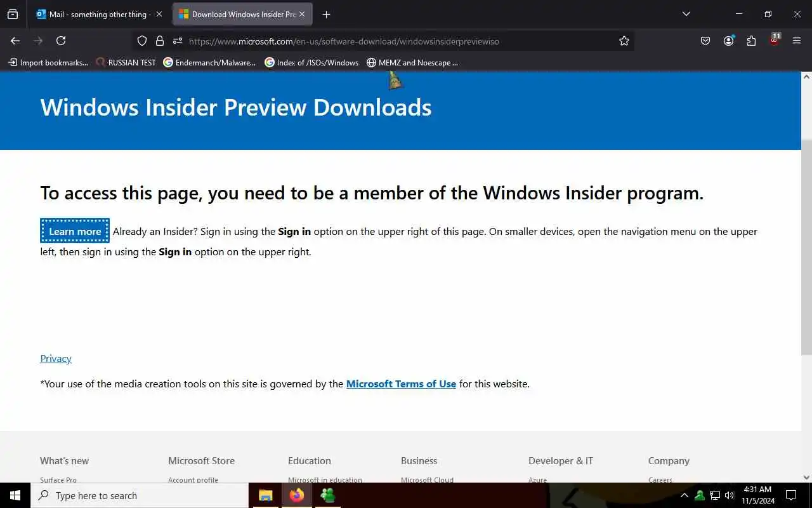Open Microsoft Cloud footer link
The width and height of the screenshot is (812, 508).
pyautogui.click(x=427, y=479)
